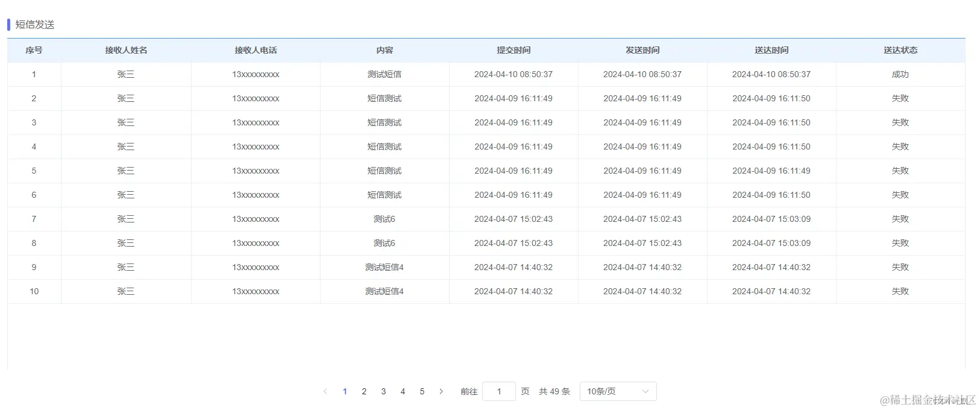The height and width of the screenshot is (410, 980).
Task: Click sequence number 10 in table
Action: [x=34, y=291]
